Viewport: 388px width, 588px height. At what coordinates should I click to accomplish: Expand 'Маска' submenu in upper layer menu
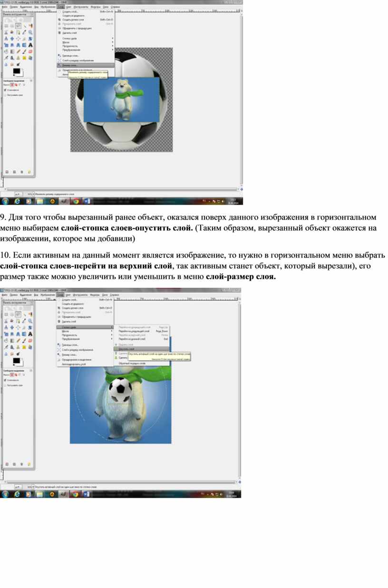[86, 42]
